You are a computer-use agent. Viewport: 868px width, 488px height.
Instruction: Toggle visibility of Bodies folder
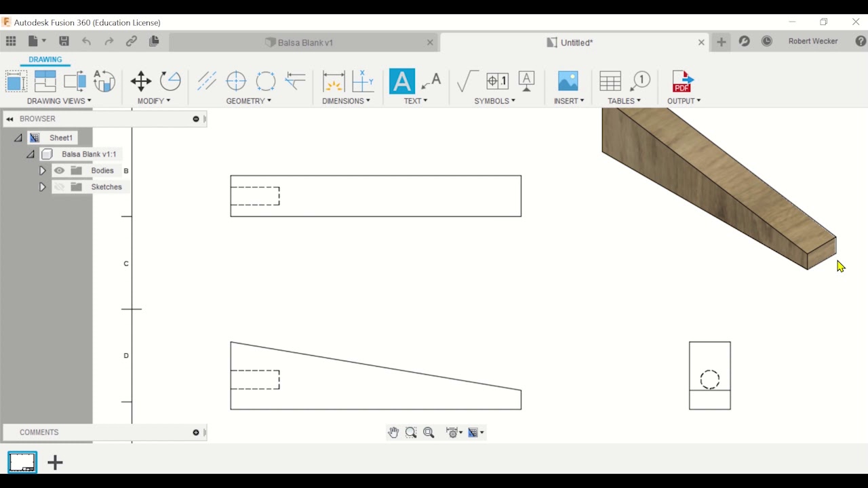pyautogui.click(x=60, y=171)
